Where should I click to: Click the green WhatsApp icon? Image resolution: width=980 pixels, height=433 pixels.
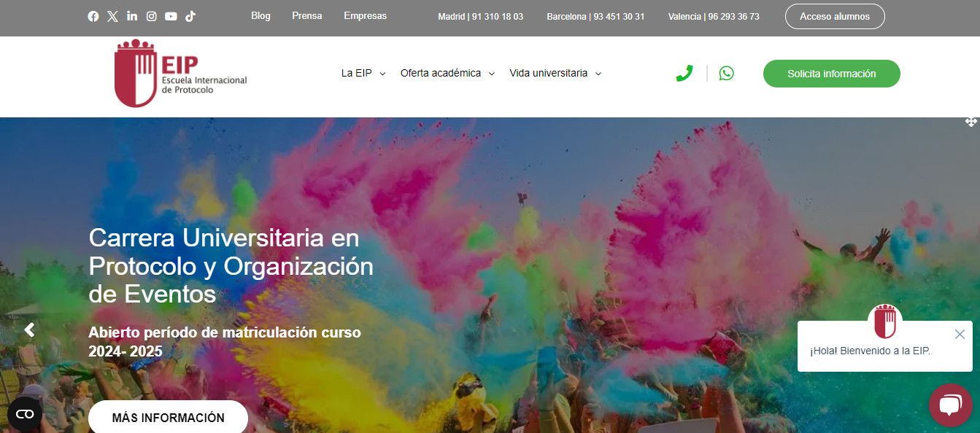pyautogui.click(x=726, y=73)
